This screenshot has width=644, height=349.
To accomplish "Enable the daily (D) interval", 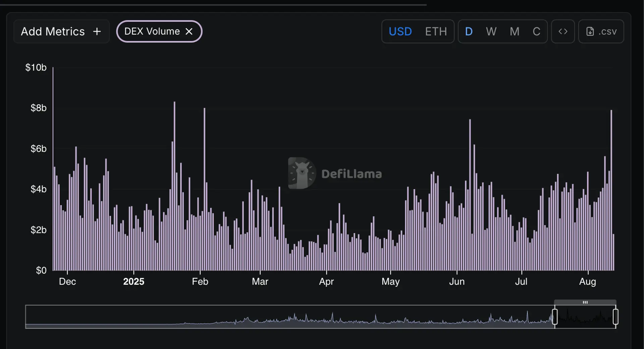I will [469, 31].
